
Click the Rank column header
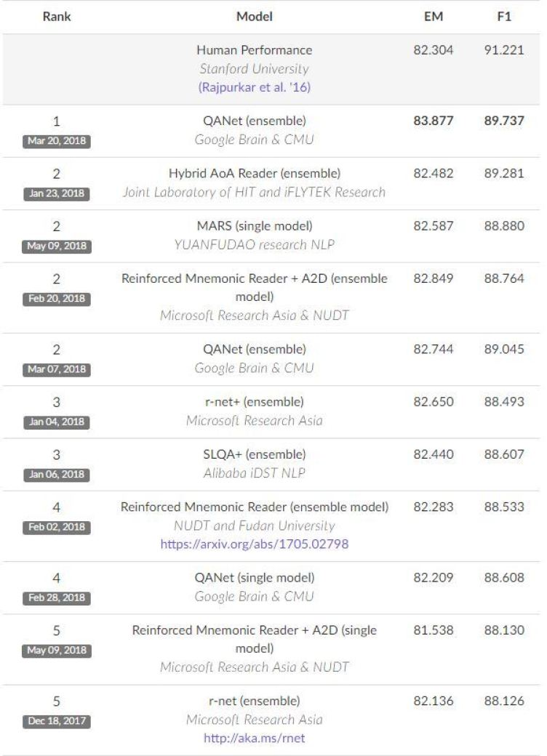pyautogui.click(x=57, y=17)
